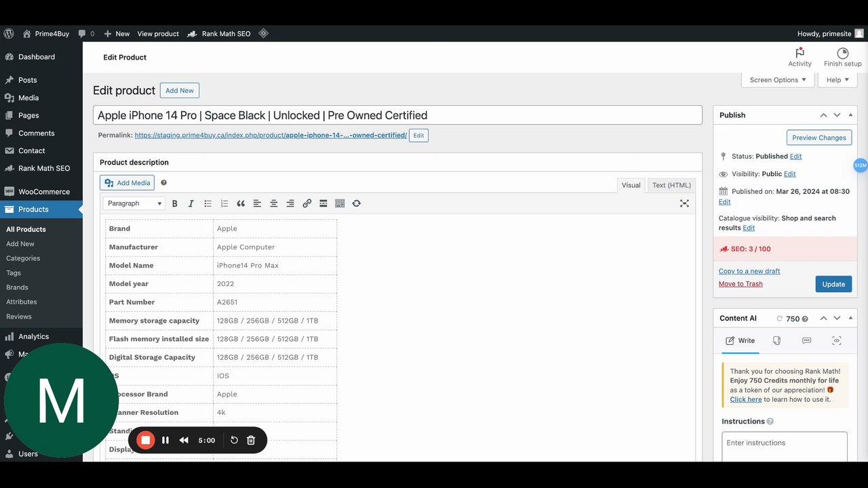Open the Content AI eye-scan tab

pyautogui.click(x=837, y=341)
